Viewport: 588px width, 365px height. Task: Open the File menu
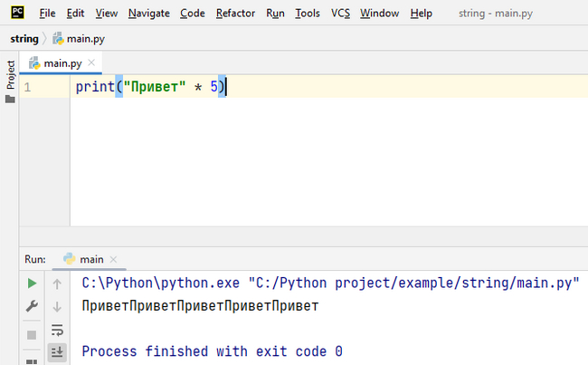[x=48, y=14]
